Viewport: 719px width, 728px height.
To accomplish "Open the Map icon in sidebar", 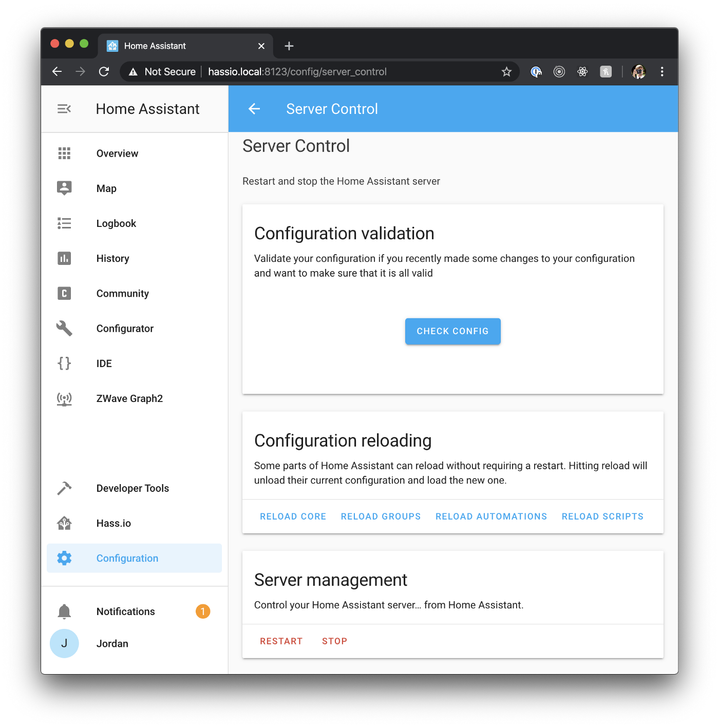I will point(64,188).
